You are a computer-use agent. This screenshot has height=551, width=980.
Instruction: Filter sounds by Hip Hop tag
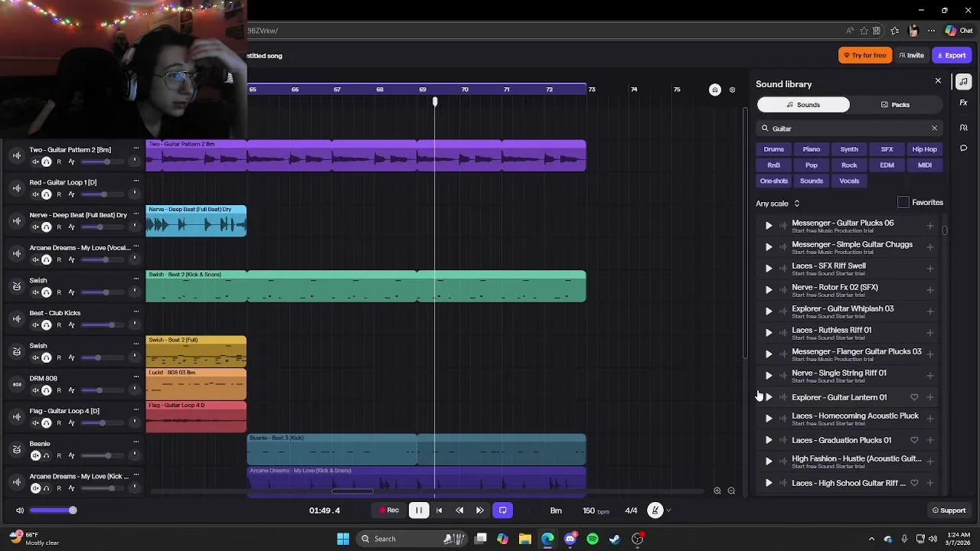click(x=924, y=149)
